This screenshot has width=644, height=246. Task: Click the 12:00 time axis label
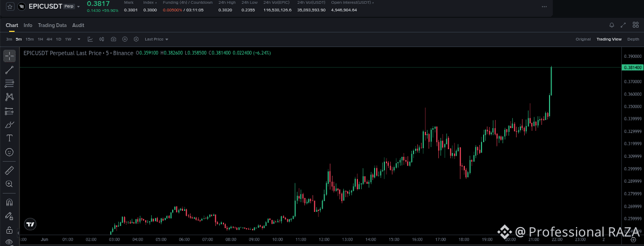(x=324, y=239)
